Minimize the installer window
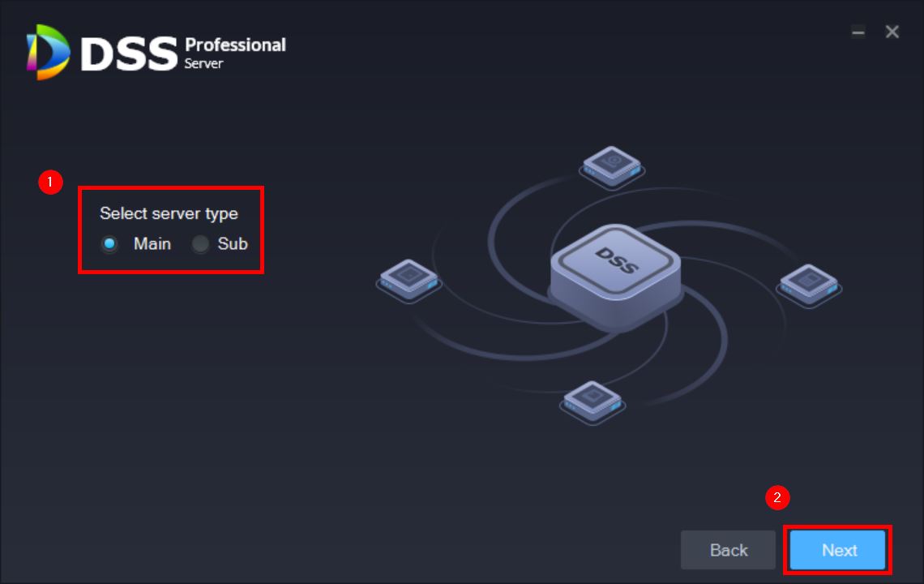The width and height of the screenshot is (924, 584). point(858,32)
